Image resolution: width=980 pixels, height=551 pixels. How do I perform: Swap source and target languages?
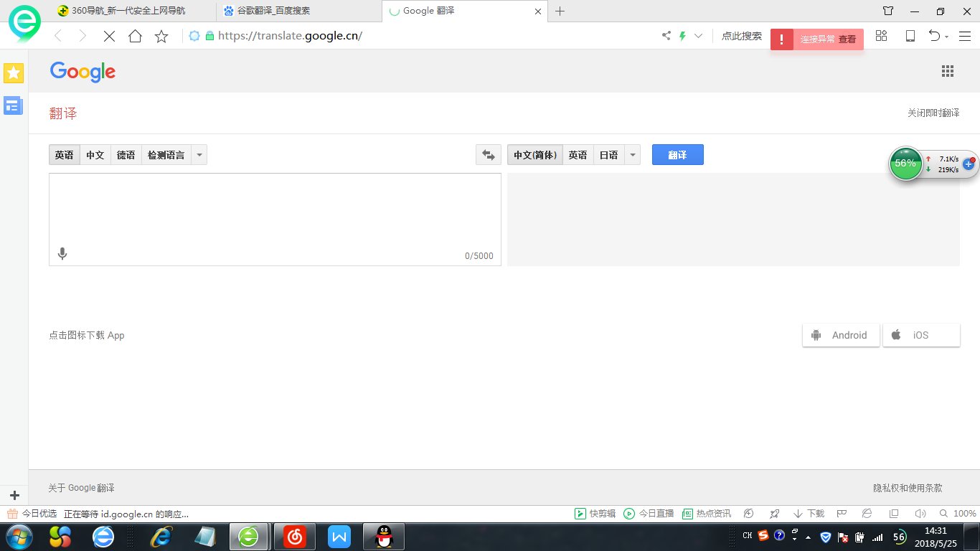point(489,155)
